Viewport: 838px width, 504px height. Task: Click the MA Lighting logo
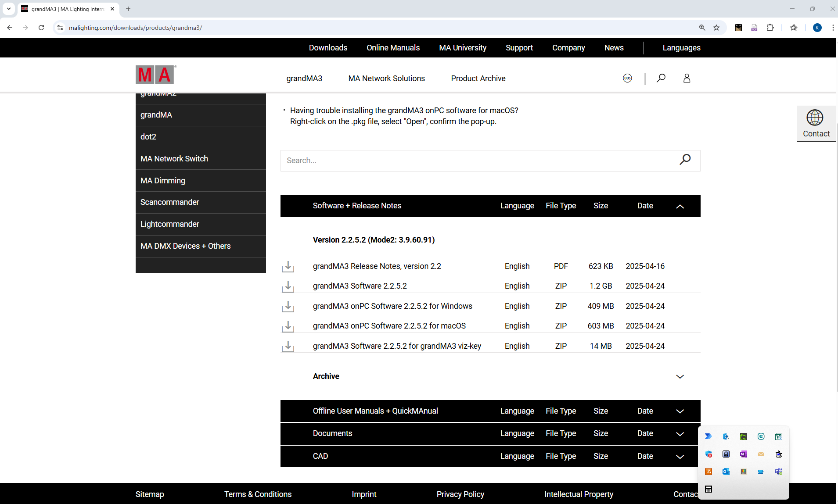click(x=155, y=75)
